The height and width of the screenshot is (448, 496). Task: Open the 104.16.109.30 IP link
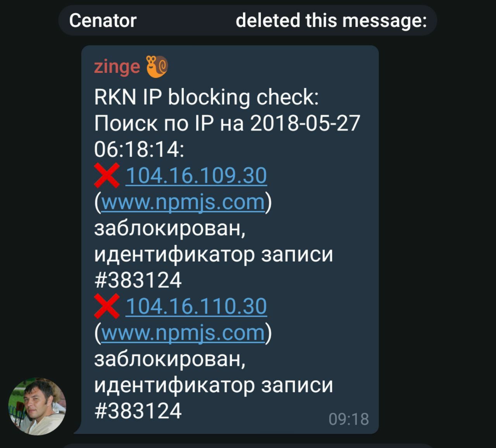[x=196, y=175]
